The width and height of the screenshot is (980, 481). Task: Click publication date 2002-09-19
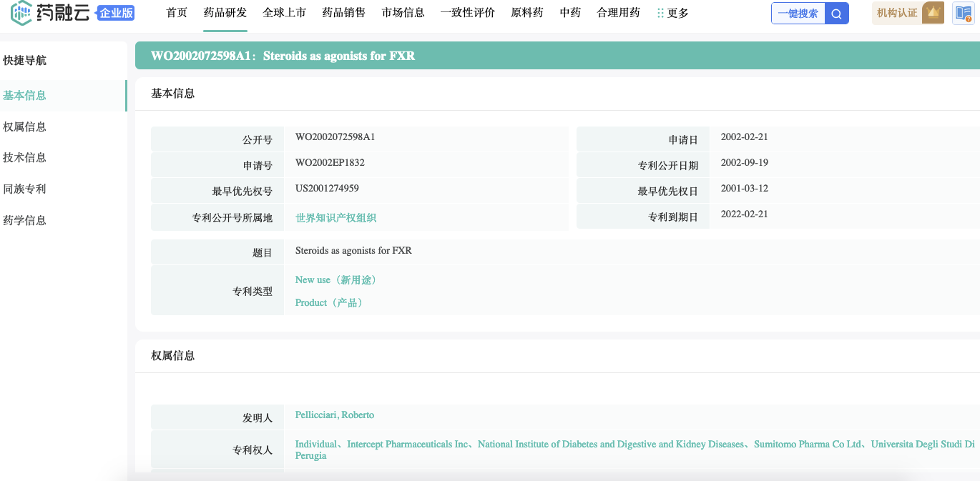point(745,162)
